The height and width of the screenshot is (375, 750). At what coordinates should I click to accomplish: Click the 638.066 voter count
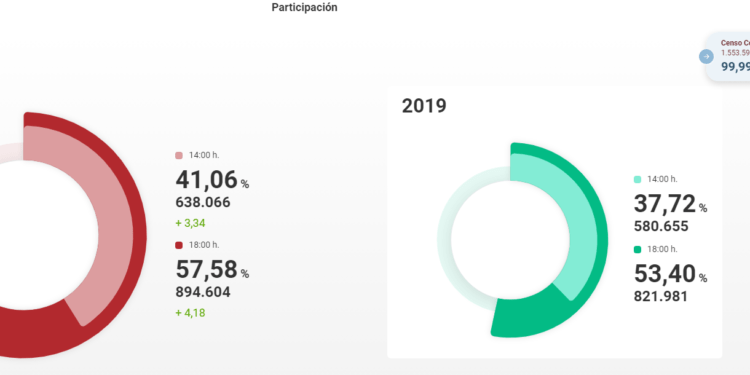tap(203, 202)
